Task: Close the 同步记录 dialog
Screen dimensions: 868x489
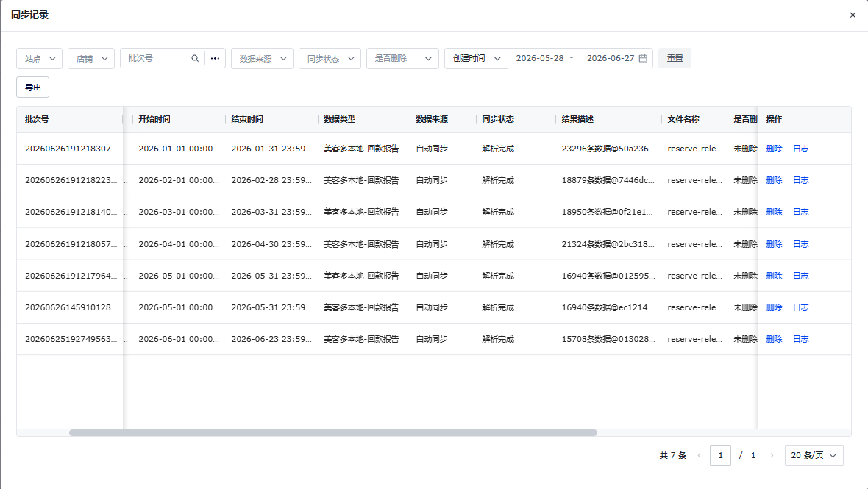Action: 853,15
